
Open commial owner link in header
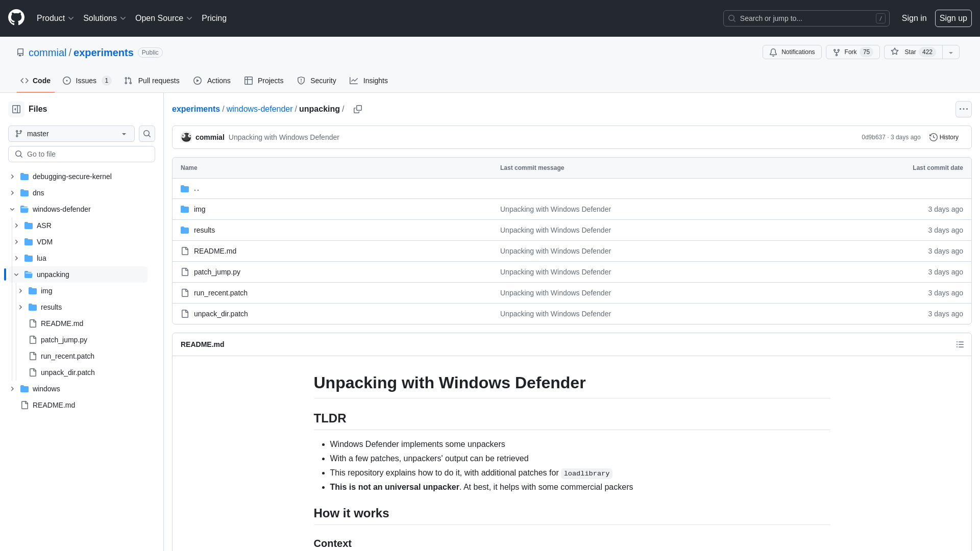click(47, 53)
